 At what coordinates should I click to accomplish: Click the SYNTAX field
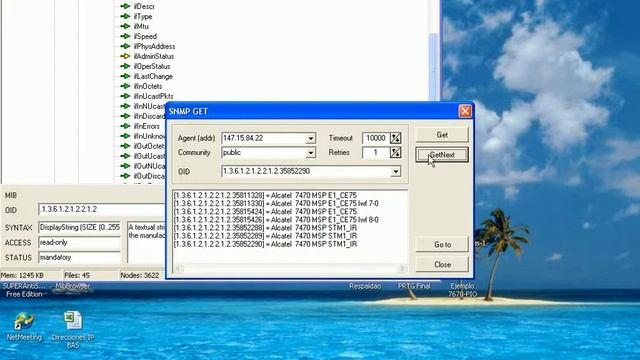[x=80, y=227]
